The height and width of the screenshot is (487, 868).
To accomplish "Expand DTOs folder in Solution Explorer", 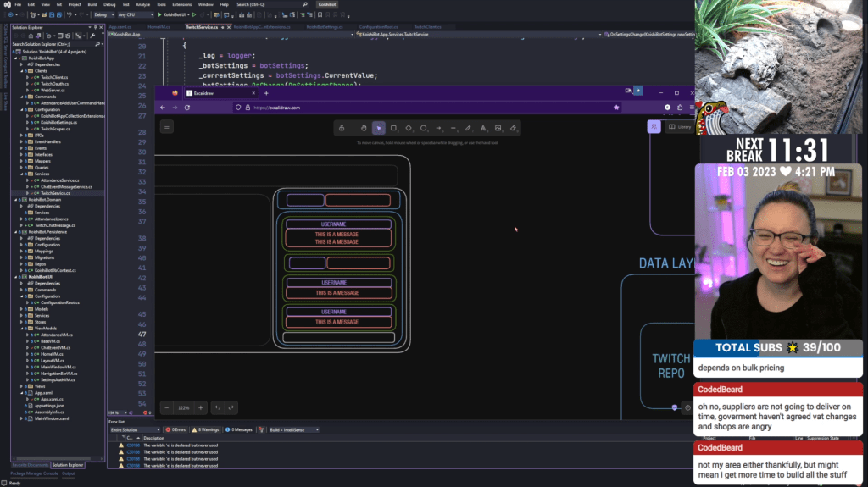I will click(22, 135).
